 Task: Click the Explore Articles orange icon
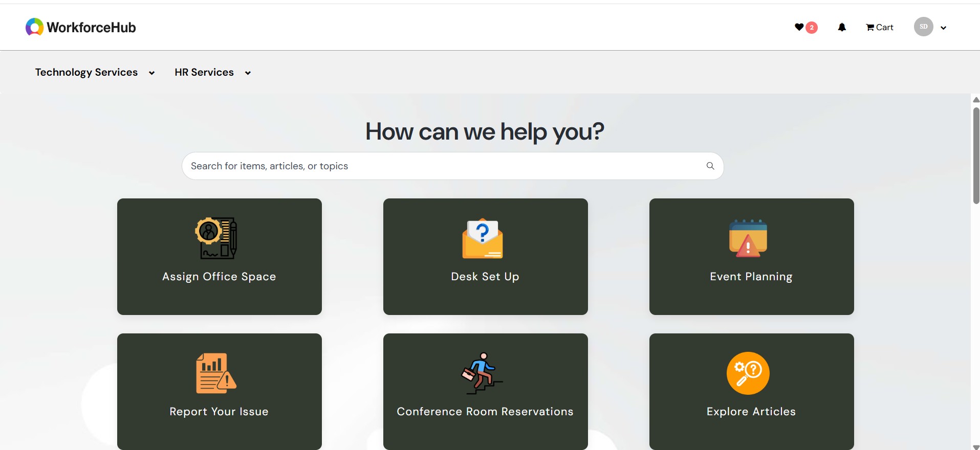click(748, 373)
